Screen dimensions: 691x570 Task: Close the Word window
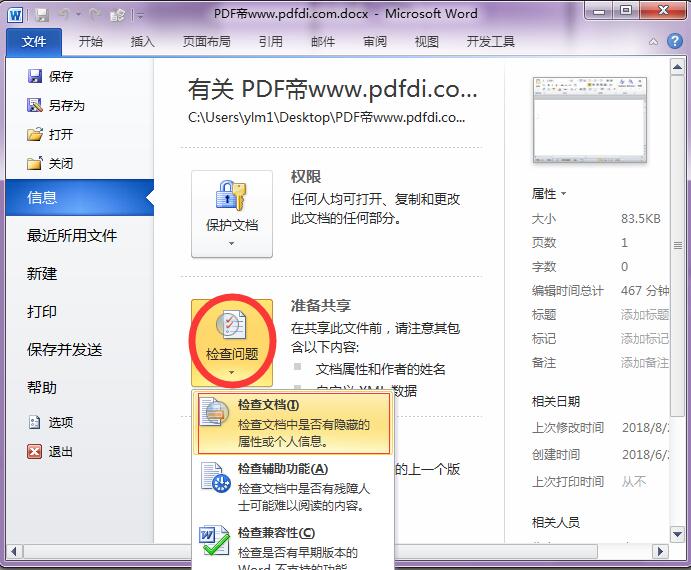tap(663, 11)
